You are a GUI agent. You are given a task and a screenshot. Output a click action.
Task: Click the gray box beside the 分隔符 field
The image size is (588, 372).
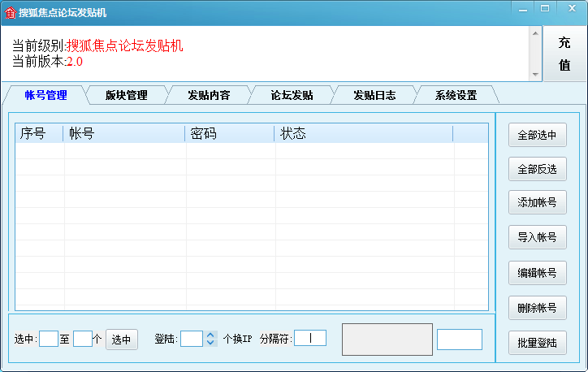[387, 340]
